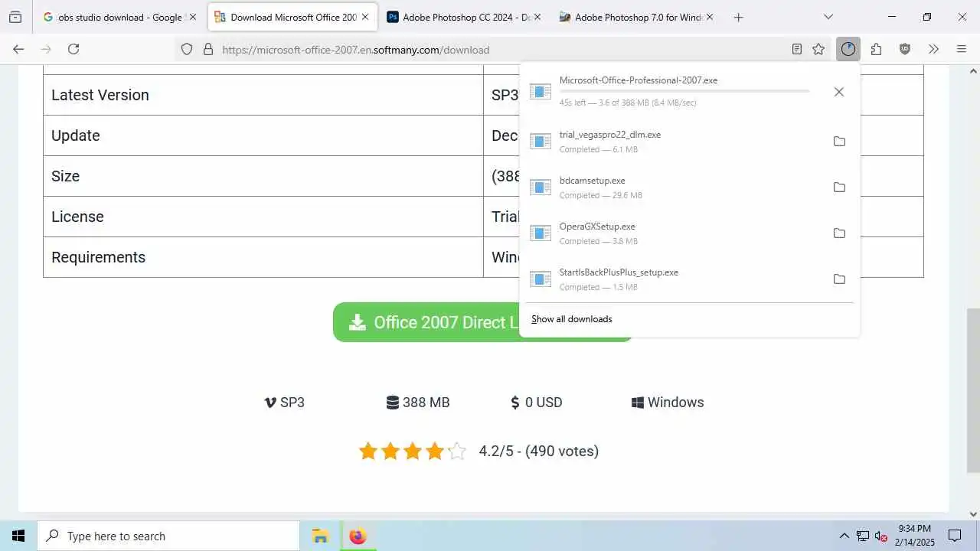Click the download progress bar for Office
980x551 pixels.
pos(684,91)
